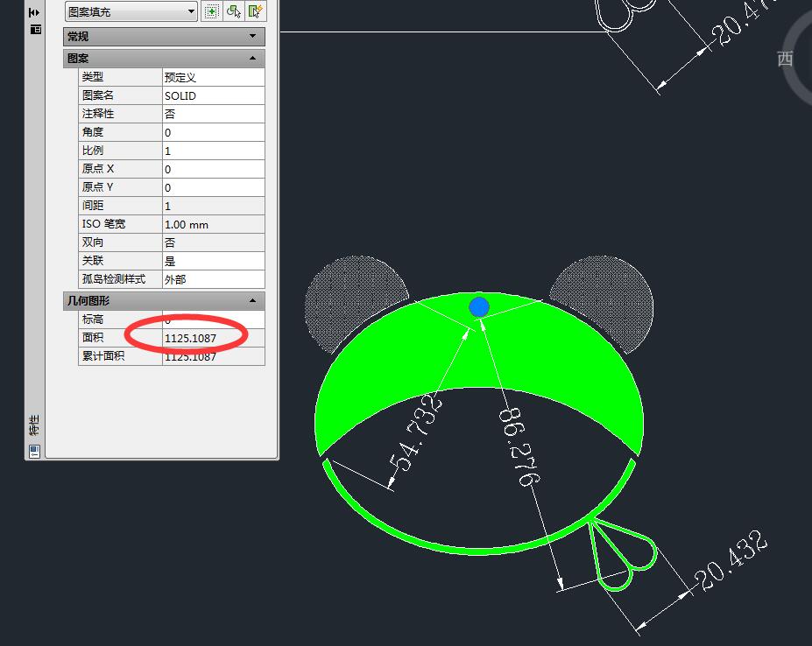Click the blue grip on green hatch
Viewport: 812px width, 646px height.
[478, 306]
